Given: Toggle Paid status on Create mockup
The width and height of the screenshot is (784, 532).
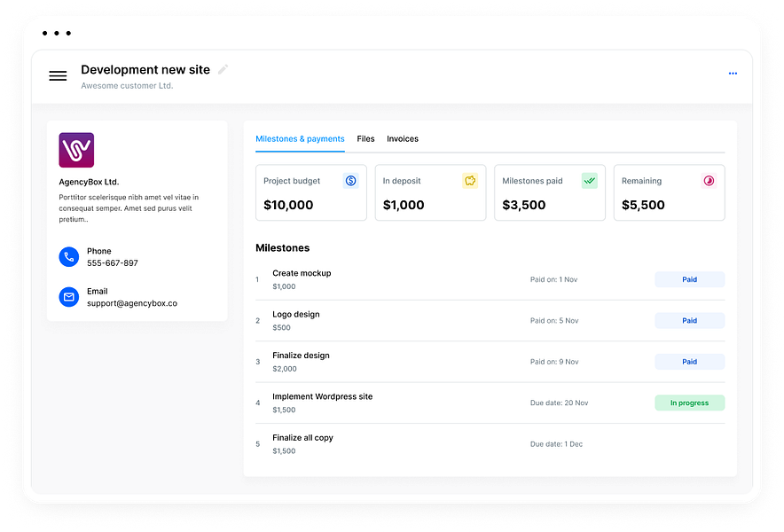Looking at the screenshot, I should point(689,279).
